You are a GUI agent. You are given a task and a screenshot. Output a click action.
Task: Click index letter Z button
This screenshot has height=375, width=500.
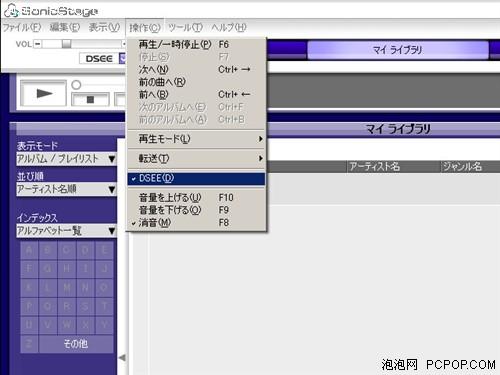point(29,344)
